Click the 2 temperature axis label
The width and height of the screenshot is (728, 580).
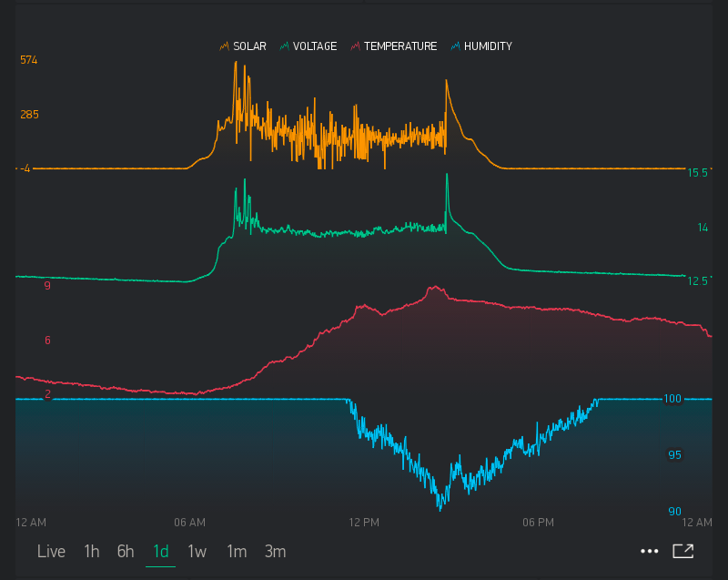[x=47, y=393]
